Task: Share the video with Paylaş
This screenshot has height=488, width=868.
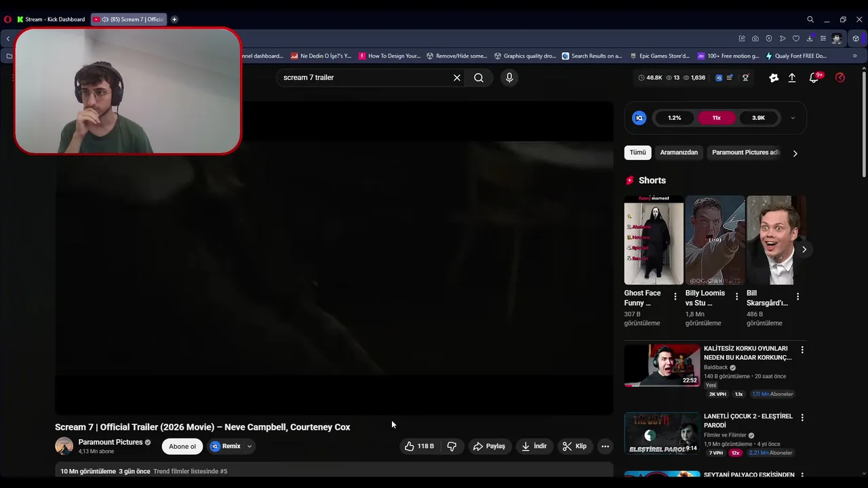Action: [x=489, y=446]
